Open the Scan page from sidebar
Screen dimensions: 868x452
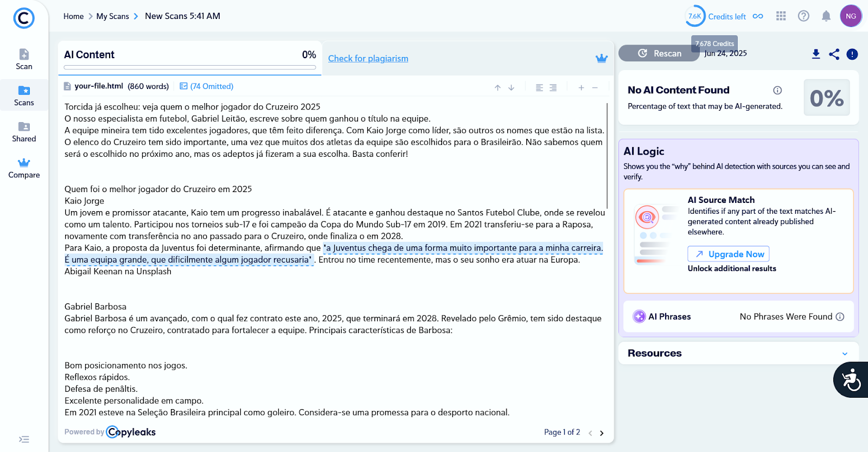click(24, 60)
